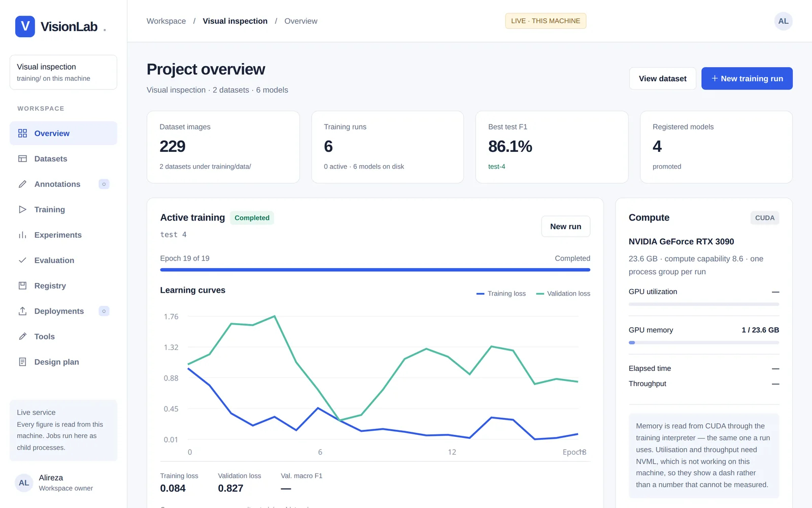Image resolution: width=812 pixels, height=508 pixels.
Task: Click the CUDA badge in Compute
Action: [765, 218]
